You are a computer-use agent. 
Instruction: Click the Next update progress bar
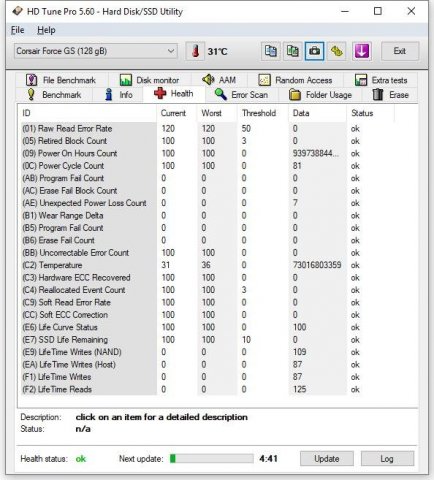point(211,459)
